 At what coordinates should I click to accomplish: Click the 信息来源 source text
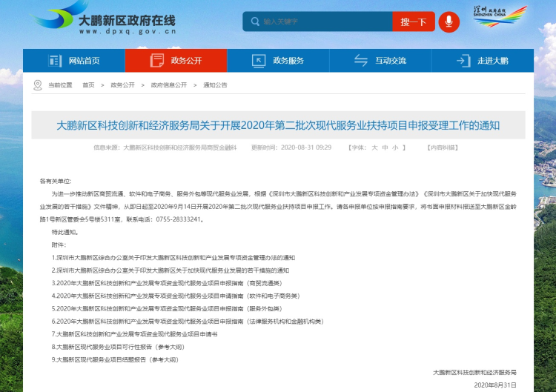(165, 147)
